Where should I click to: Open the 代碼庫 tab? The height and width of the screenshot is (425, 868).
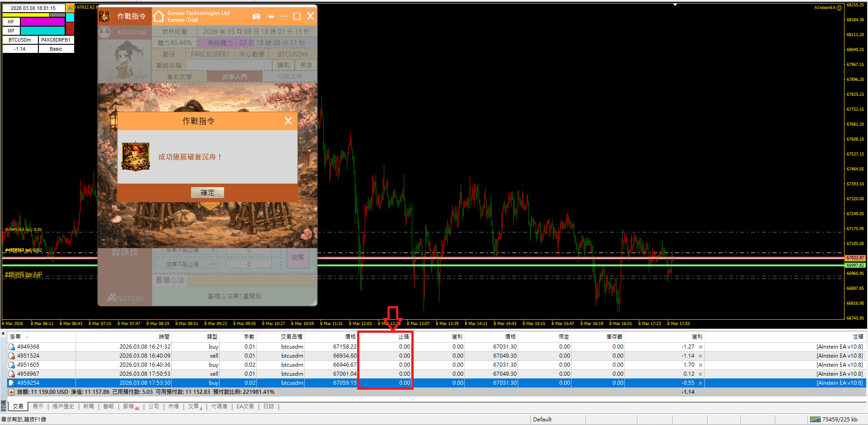pos(219,406)
